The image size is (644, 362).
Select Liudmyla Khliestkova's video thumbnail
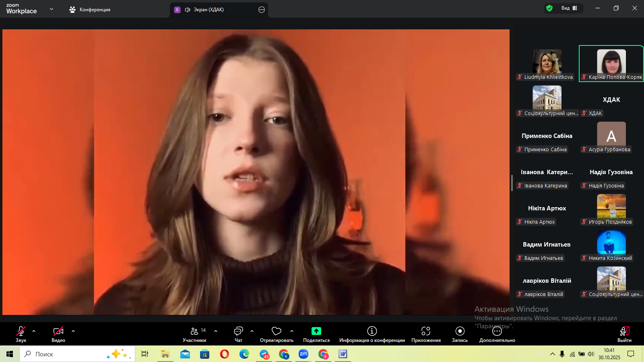(x=547, y=62)
